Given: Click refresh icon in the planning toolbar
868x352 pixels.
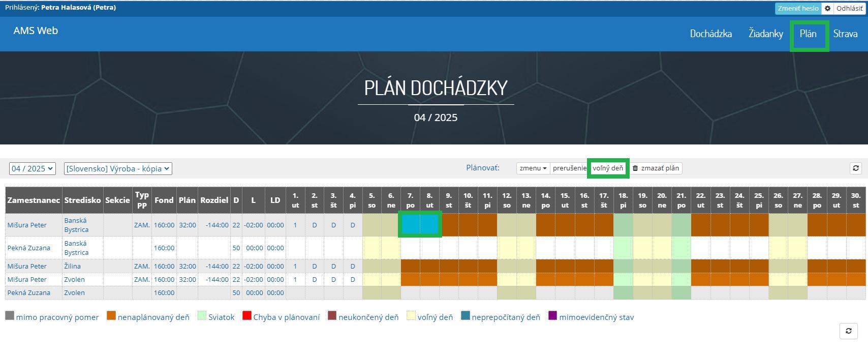Looking at the screenshot, I should 856,168.
